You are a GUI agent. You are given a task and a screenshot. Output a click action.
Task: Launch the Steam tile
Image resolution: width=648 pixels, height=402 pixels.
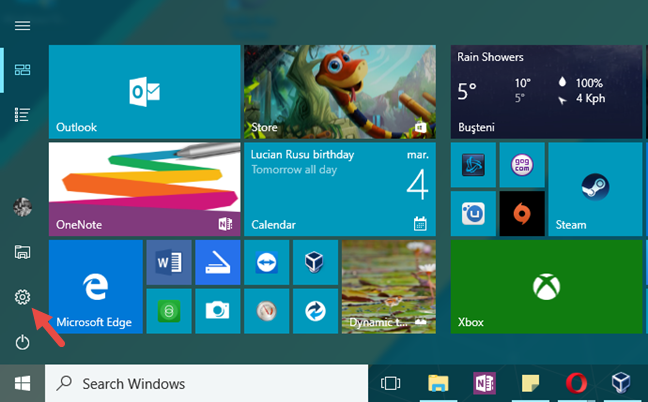tap(596, 189)
